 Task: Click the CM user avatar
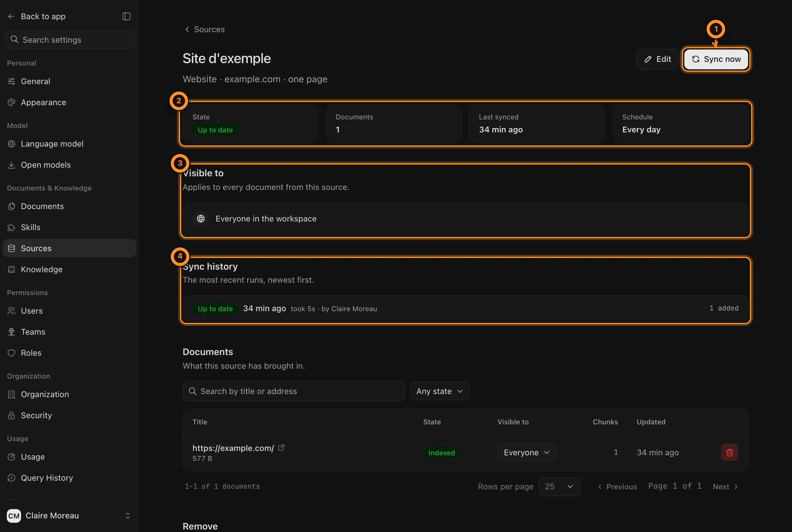(x=14, y=516)
